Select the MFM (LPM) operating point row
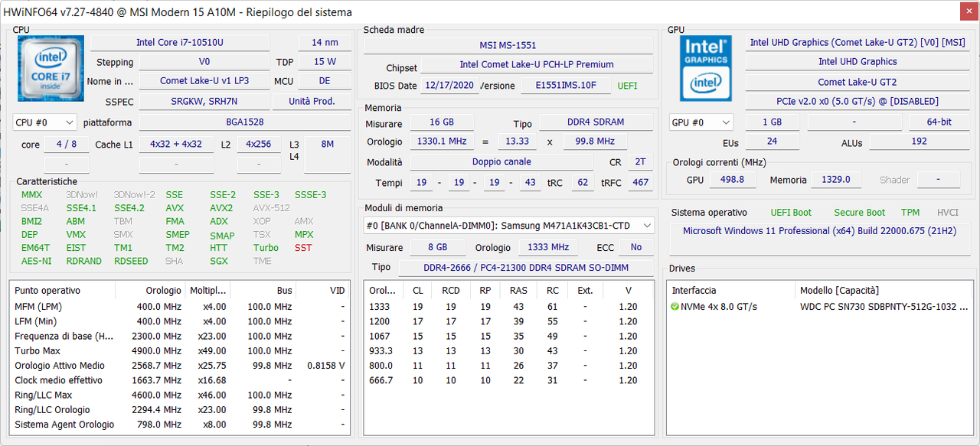The image size is (980, 446). click(180, 307)
